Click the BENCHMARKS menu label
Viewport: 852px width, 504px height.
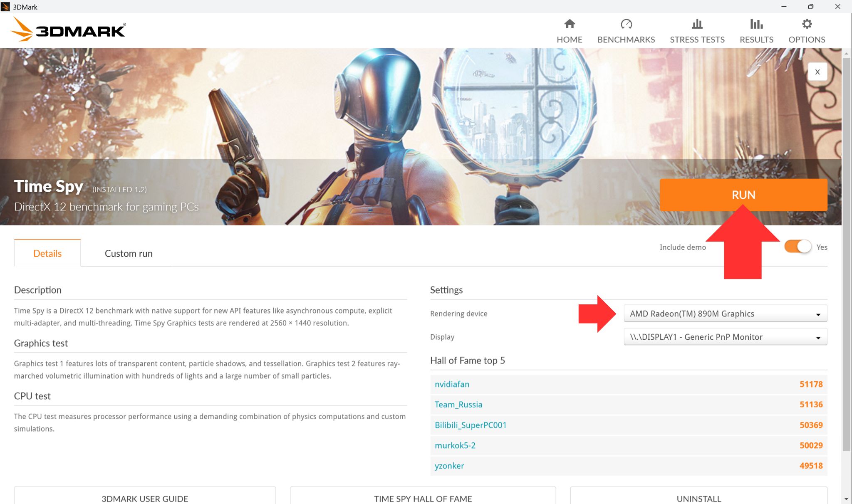coord(626,40)
